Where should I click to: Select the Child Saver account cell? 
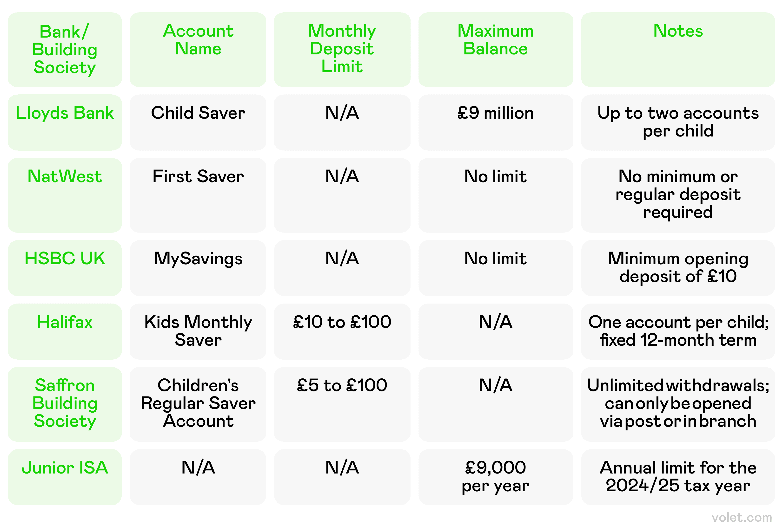point(198,113)
